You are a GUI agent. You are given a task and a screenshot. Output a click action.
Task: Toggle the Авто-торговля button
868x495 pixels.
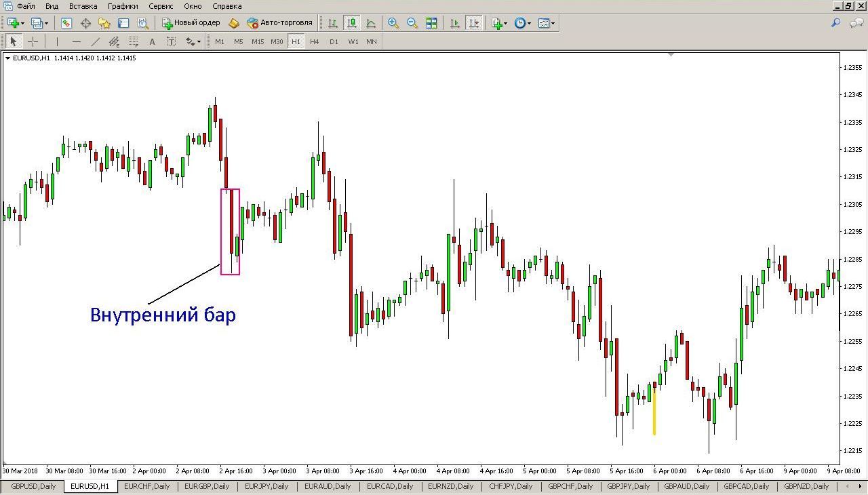[x=279, y=23]
